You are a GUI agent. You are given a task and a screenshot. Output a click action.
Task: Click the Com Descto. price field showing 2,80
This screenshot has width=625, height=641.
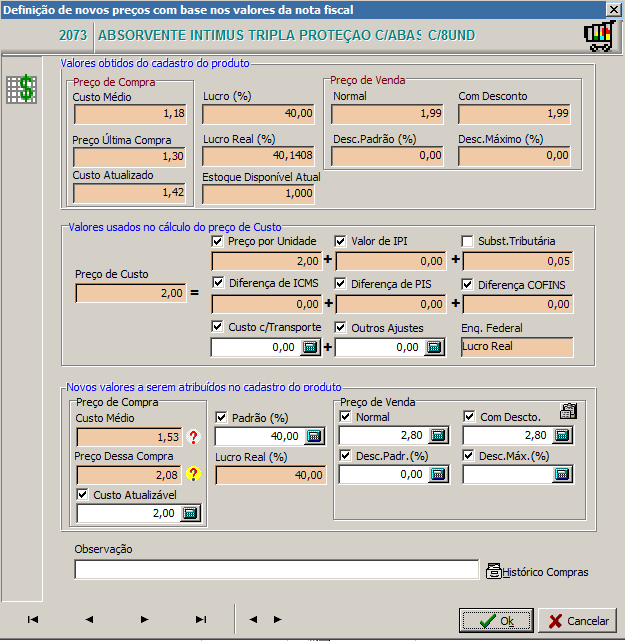508,435
